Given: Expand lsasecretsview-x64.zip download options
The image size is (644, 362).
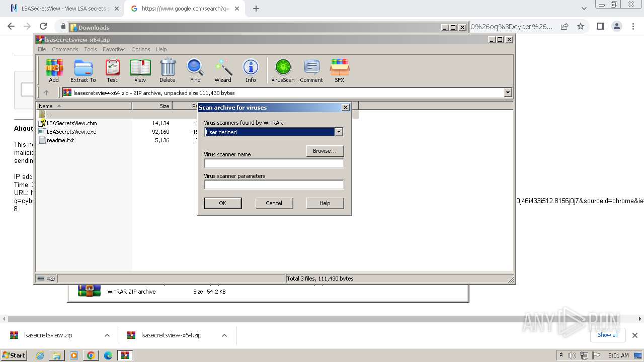Looking at the screenshot, I should coord(224,335).
